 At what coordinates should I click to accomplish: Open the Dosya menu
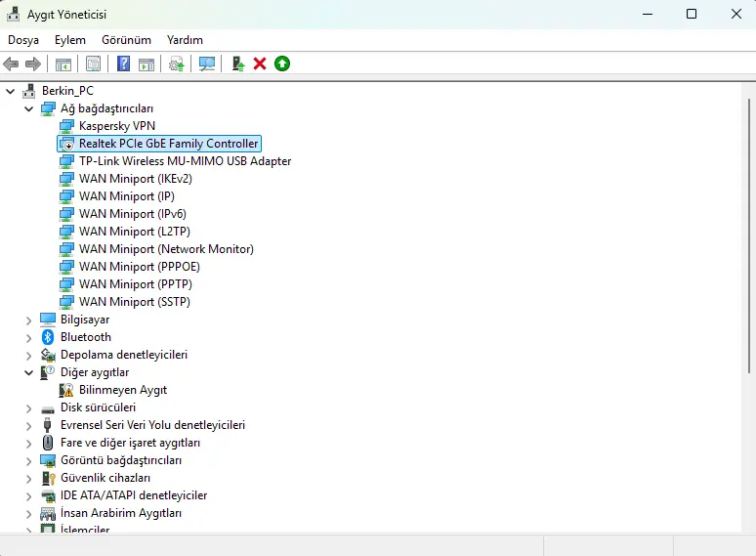click(23, 40)
